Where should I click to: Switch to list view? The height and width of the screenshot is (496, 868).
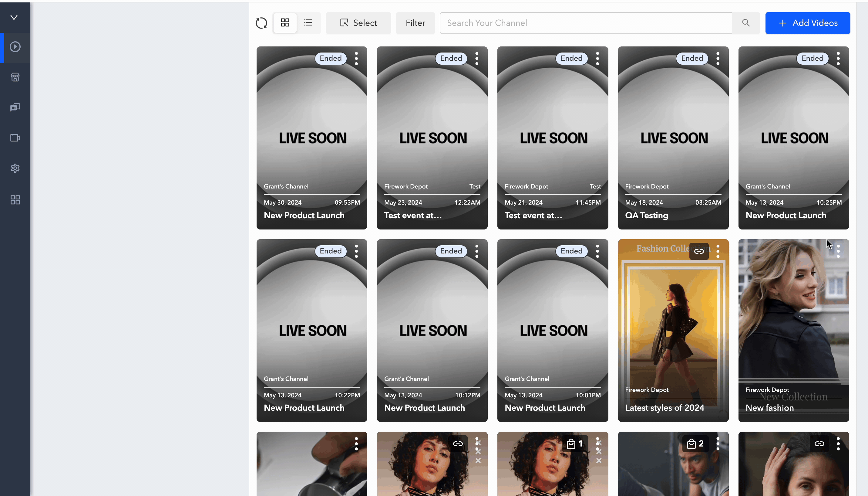click(x=308, y=23)
